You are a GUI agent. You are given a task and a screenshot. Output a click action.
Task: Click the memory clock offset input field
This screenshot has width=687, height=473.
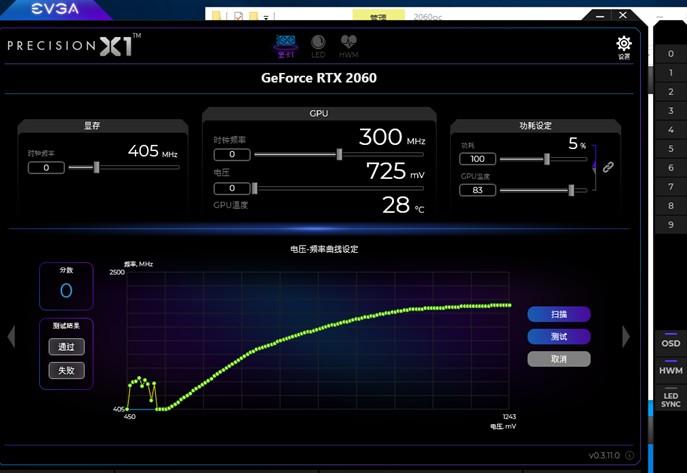coord(46,168)
